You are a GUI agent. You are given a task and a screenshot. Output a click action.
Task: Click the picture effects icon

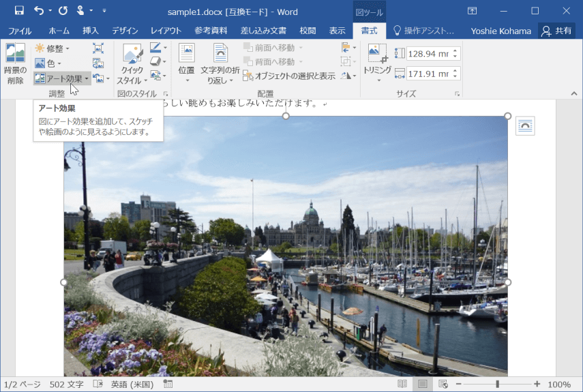click(155, 61)
